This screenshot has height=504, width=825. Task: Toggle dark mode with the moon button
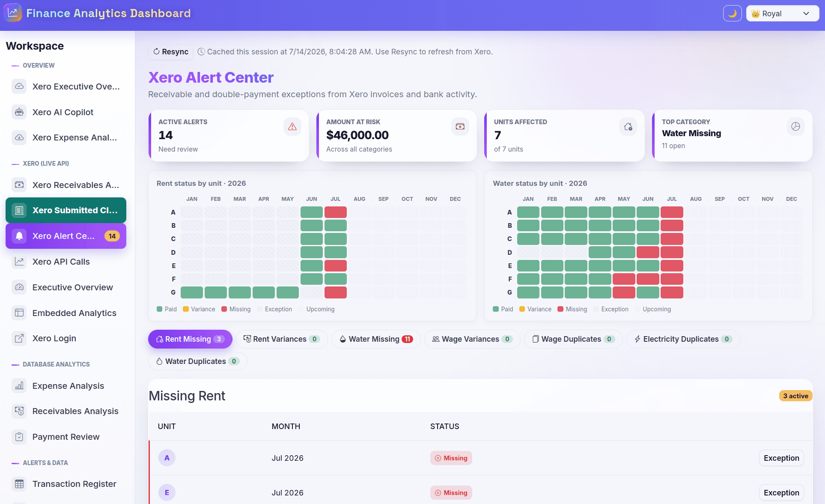[x=732, y=14]
